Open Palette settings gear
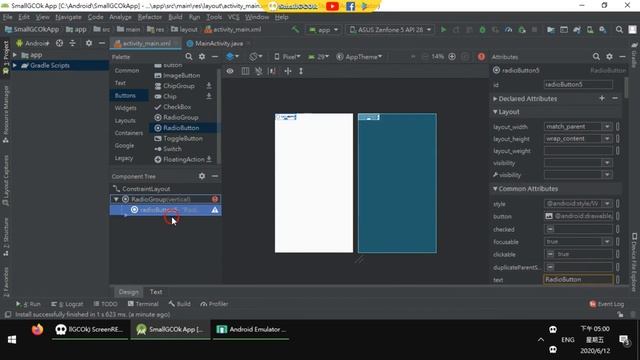 point(202,57)
